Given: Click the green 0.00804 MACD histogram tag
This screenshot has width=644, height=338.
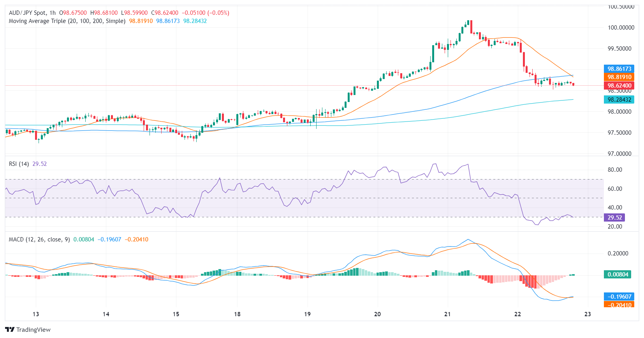Looking at the screenshot, I should click(618, 275).
